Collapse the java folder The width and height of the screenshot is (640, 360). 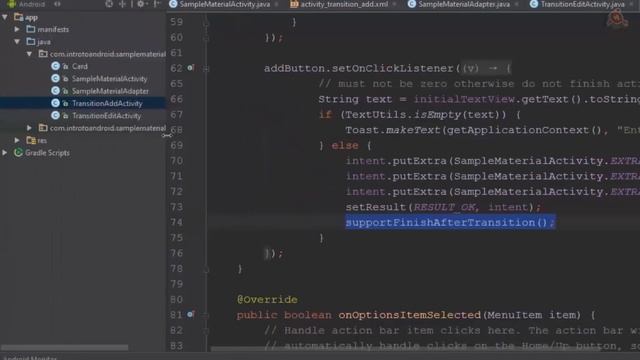pos(17,42)
